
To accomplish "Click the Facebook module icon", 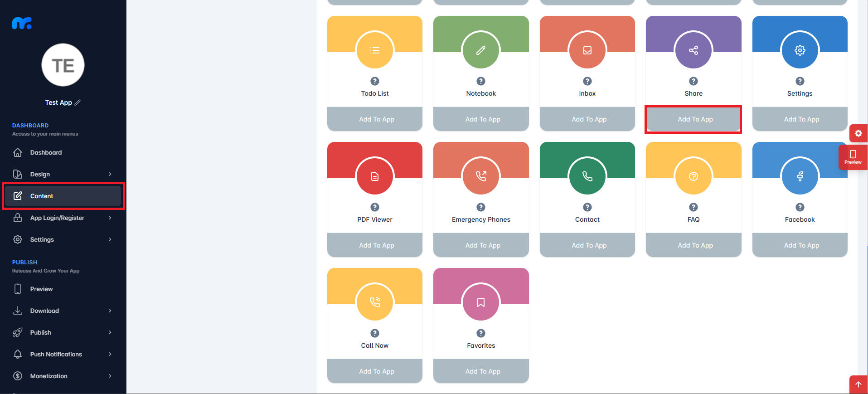I will (x=800, y=176).
